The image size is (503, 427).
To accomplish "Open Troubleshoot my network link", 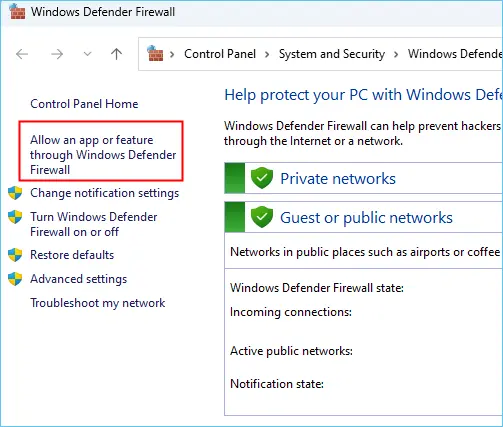I will [98, 303].
